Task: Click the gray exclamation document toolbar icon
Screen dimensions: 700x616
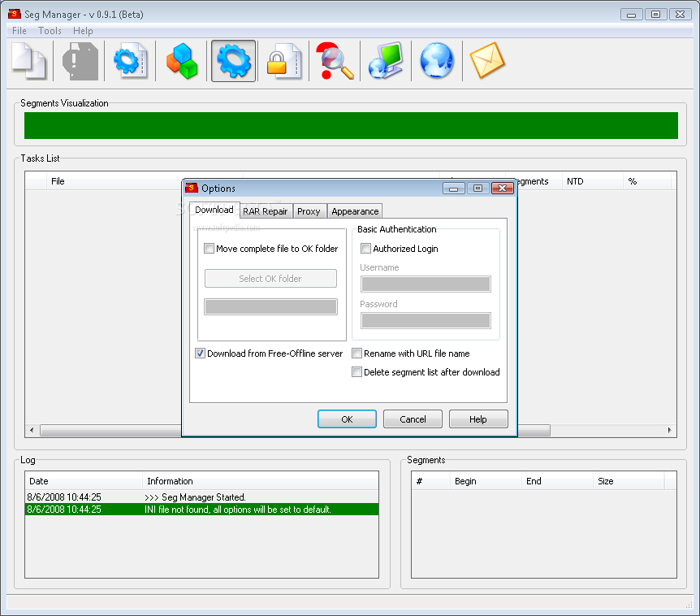Action: tap(80, 61)
